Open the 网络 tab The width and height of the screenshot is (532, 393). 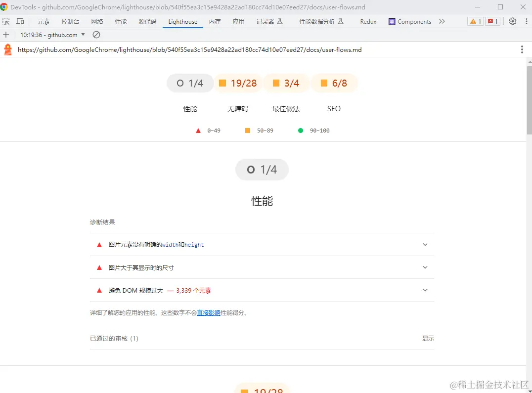[97, 22]
